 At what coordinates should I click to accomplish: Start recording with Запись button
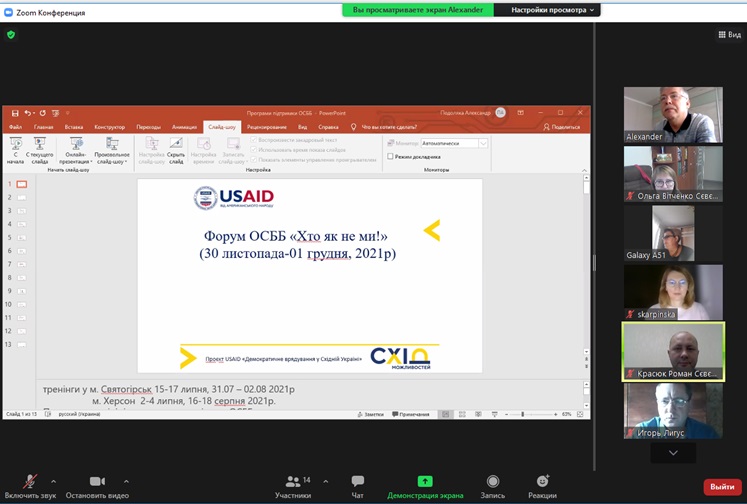point(492,484)
